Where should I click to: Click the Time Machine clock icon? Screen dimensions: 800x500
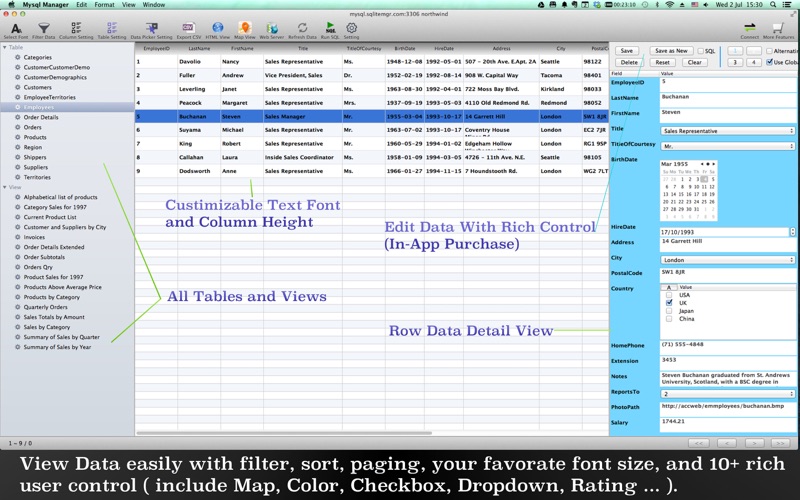[645, 5]
